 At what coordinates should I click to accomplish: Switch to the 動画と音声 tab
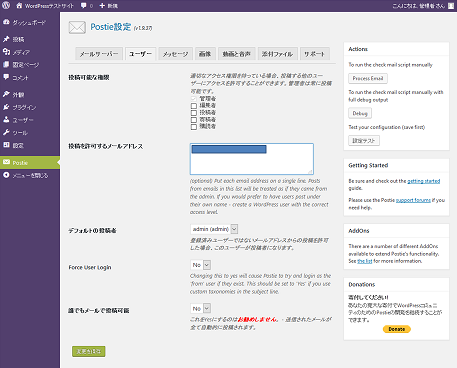point(236,54)
